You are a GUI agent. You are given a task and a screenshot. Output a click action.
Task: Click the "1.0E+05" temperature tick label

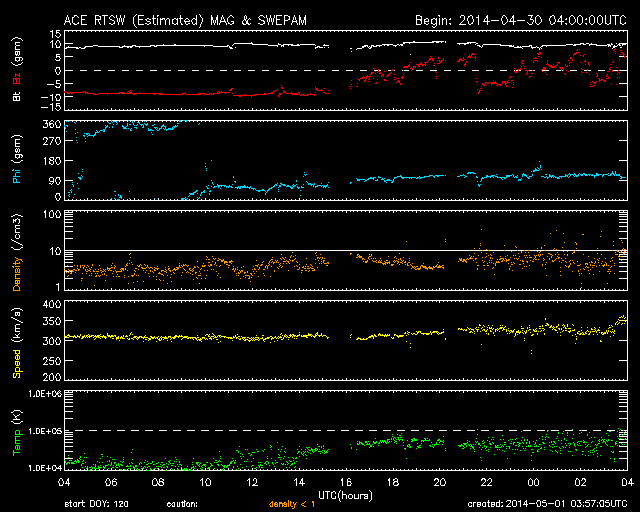(45, 431)
